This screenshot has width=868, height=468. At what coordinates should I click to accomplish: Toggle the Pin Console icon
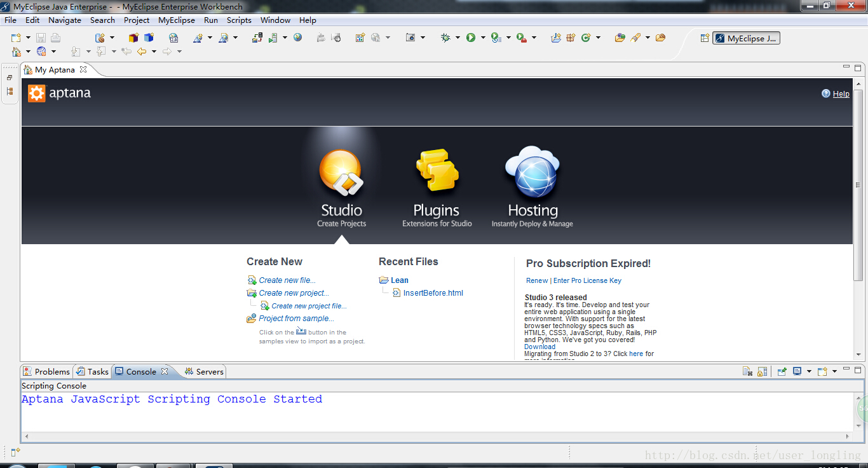pyautogui.click(x=782, y=371)
